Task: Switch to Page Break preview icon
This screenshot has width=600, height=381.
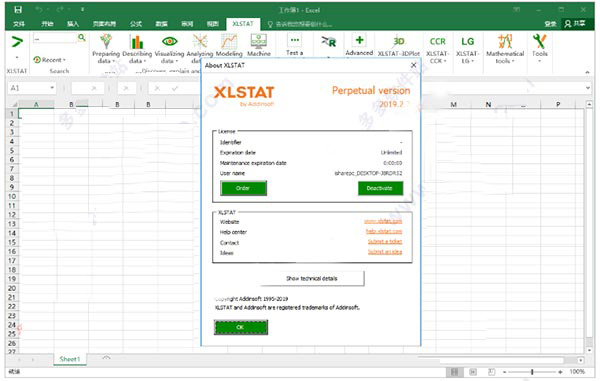Action: pos(491,371)
